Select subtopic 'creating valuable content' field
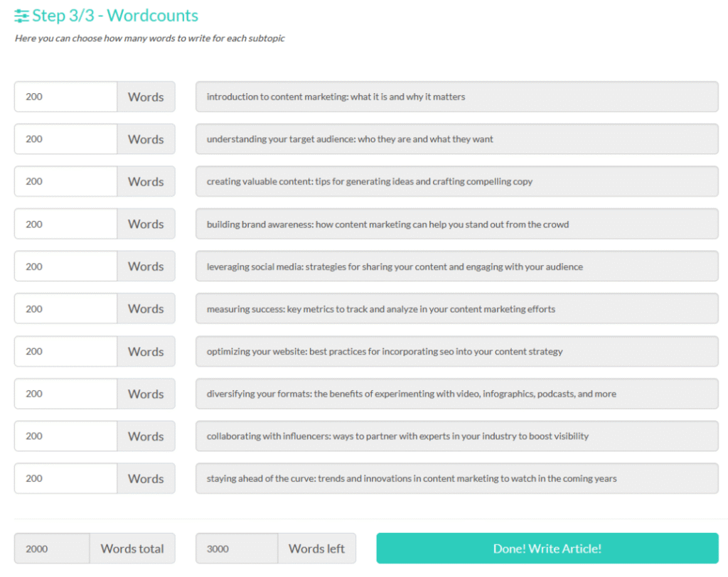This screenshot has height=577, width=728. (x=457, y=181)
